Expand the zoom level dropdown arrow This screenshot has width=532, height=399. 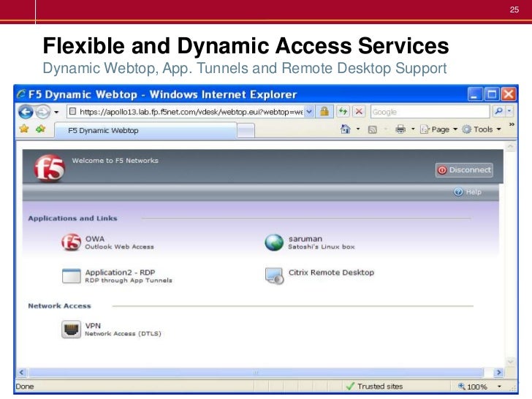point(499,387)
